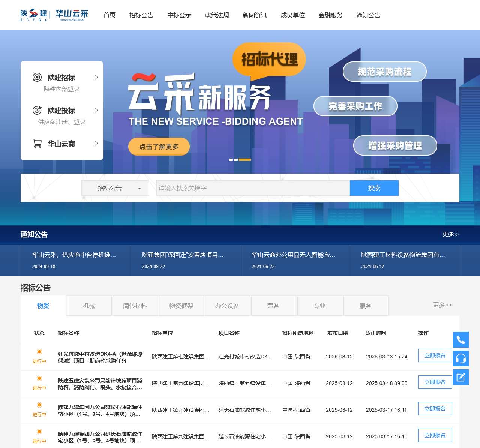The image size is (480, 448).
Task: Expand the 陕建招标 chevron arrow
Action: (96, 77)
